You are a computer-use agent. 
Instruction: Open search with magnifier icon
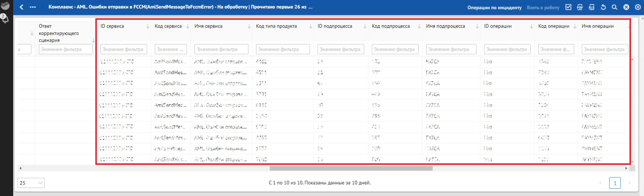(614, 7)
